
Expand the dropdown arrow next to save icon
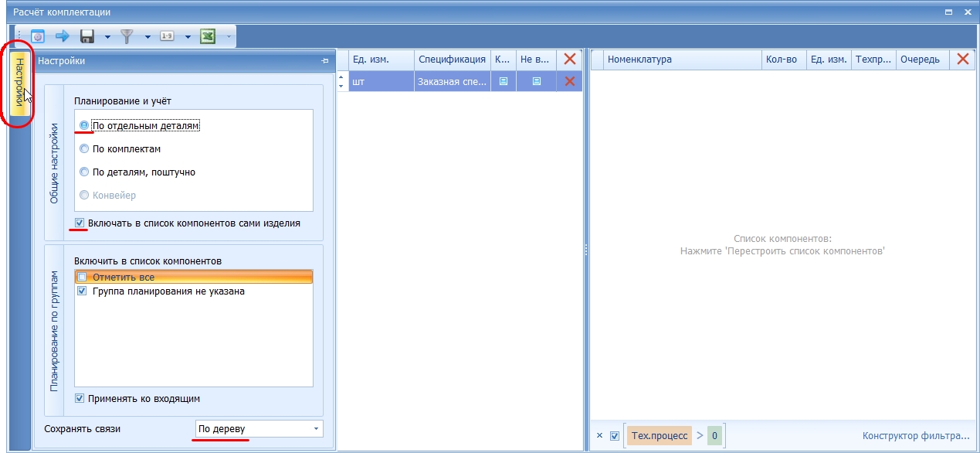pos(108,36)
